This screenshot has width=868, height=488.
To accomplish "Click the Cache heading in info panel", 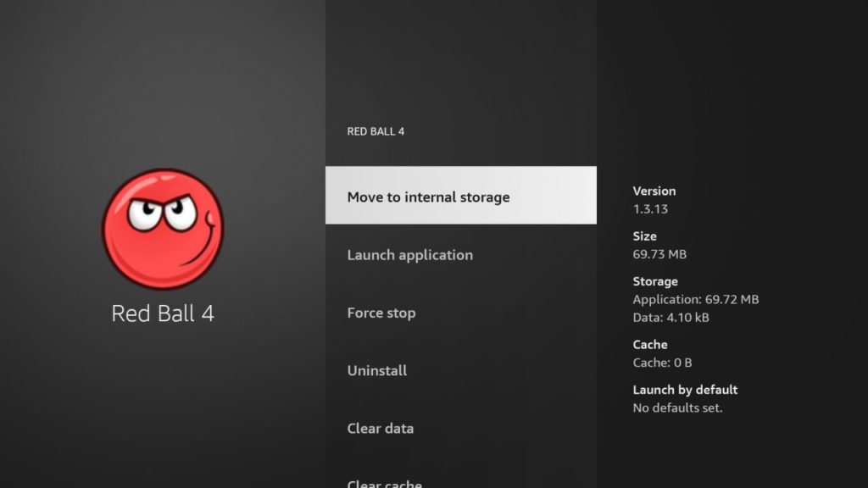I will pyautogui.click(x=650, y=345).
